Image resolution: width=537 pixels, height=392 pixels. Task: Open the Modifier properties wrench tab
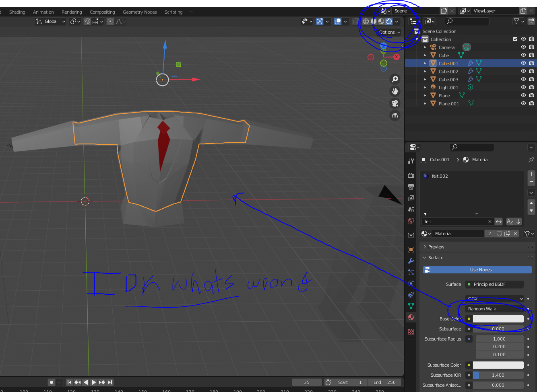[411, 261]
